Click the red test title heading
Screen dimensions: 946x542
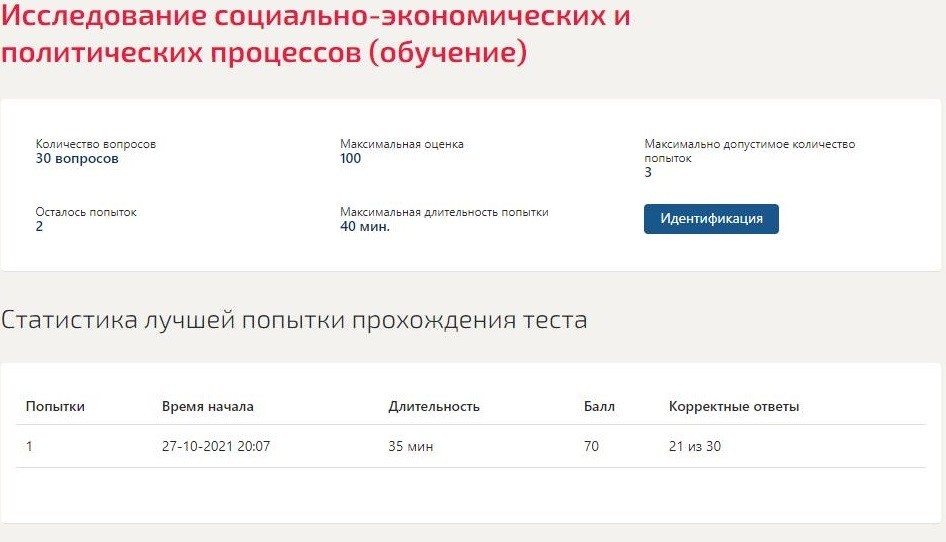[316, 33]
